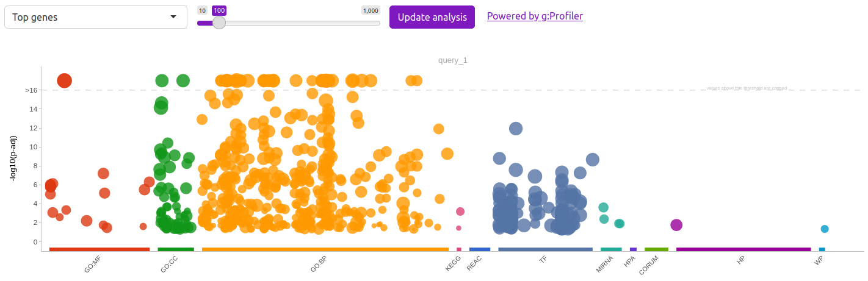
Task: Click the teal MIRNA category bar
Action: (611, 249)
